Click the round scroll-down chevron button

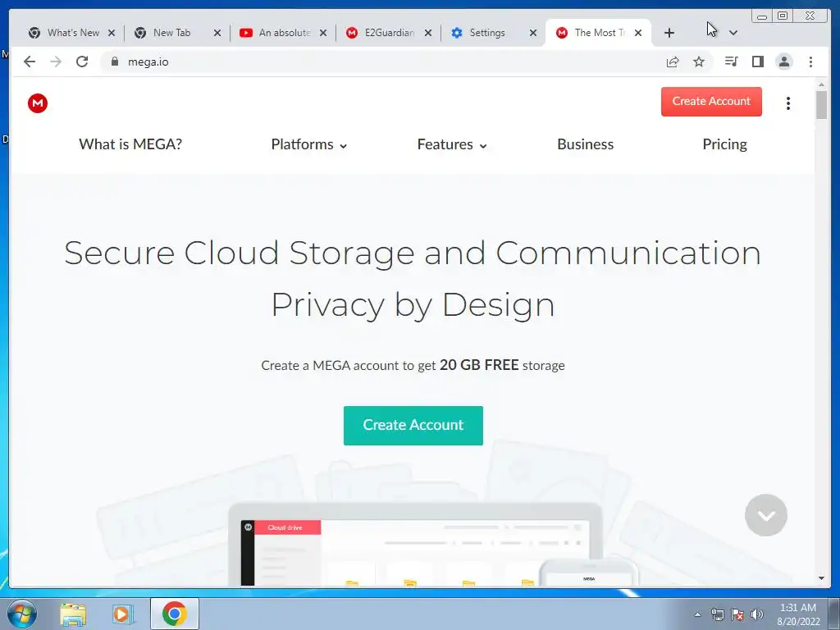pyautogui.click(x=766, y=515)
